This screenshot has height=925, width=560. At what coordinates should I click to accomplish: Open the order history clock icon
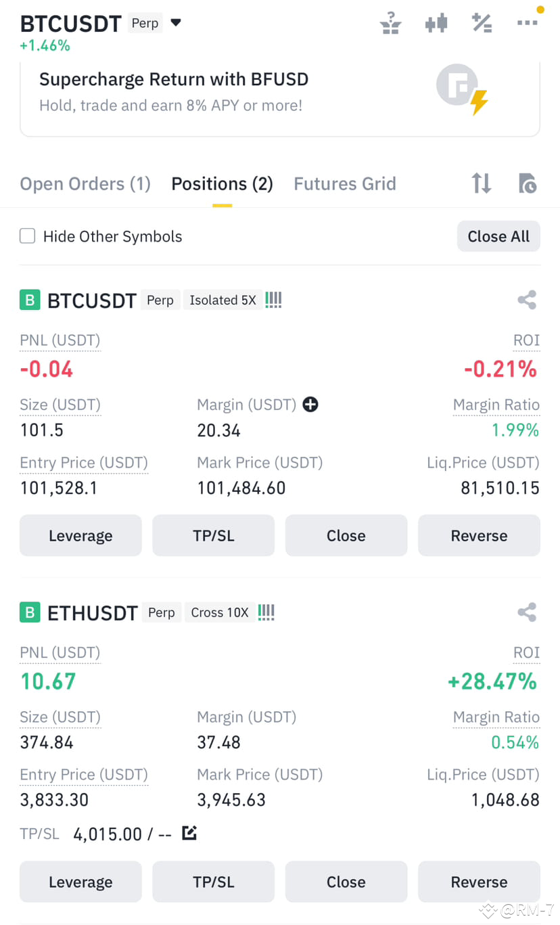click(x=527, y=183)
